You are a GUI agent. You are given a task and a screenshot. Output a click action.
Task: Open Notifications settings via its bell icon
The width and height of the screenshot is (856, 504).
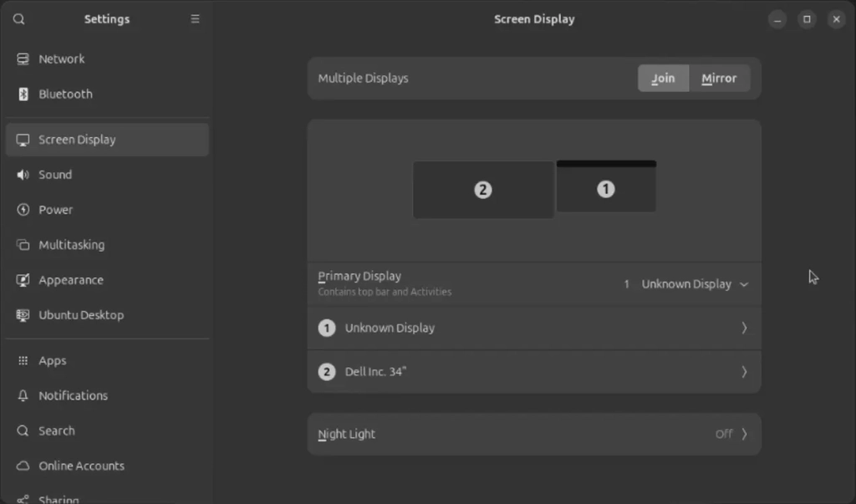click(23, 395)
